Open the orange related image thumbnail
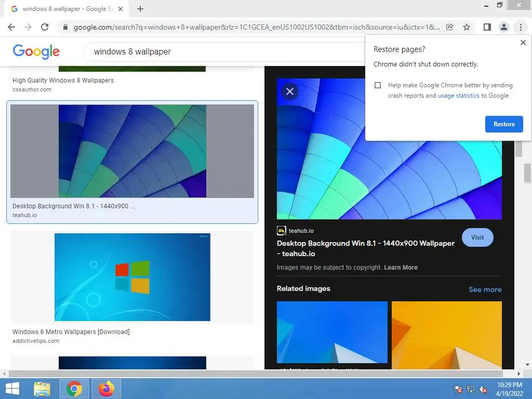 [x=446, y=335]
